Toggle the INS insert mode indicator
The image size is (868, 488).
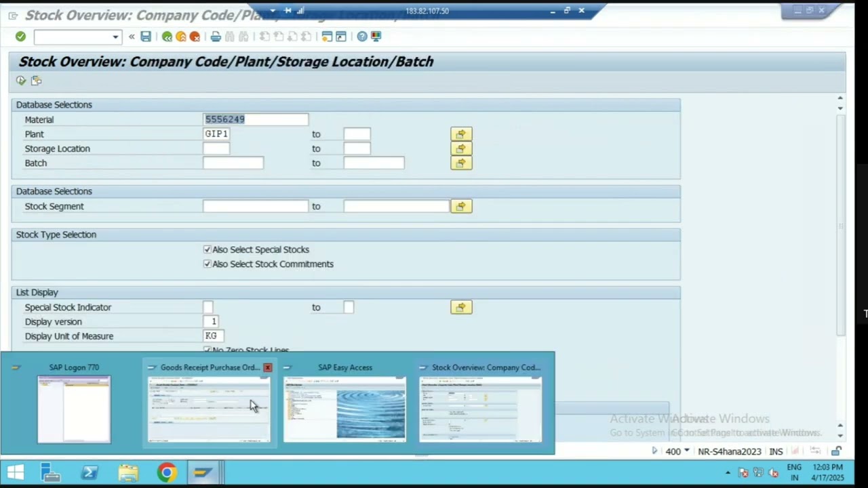[776, 451]
